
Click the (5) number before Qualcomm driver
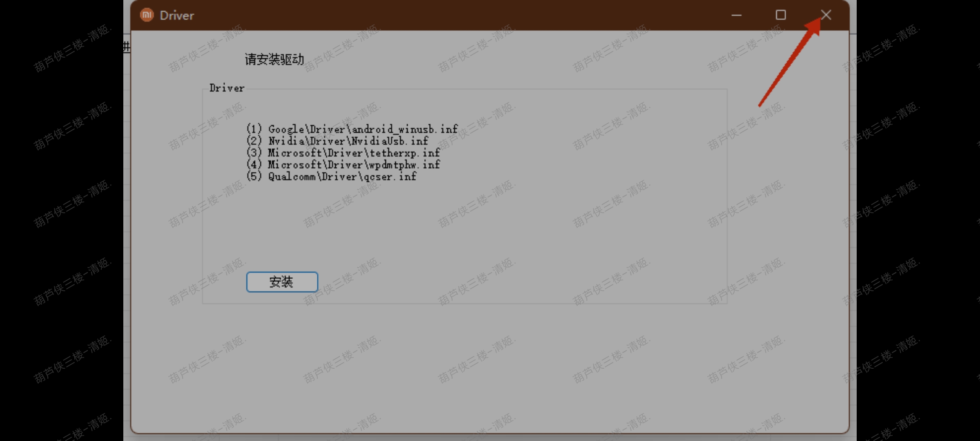(x=254, y=176)
